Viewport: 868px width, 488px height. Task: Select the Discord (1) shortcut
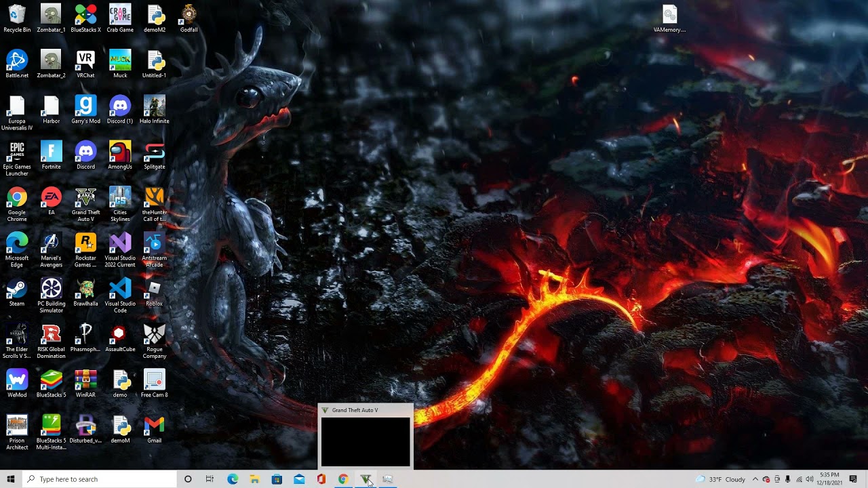(x=120, y=110)
